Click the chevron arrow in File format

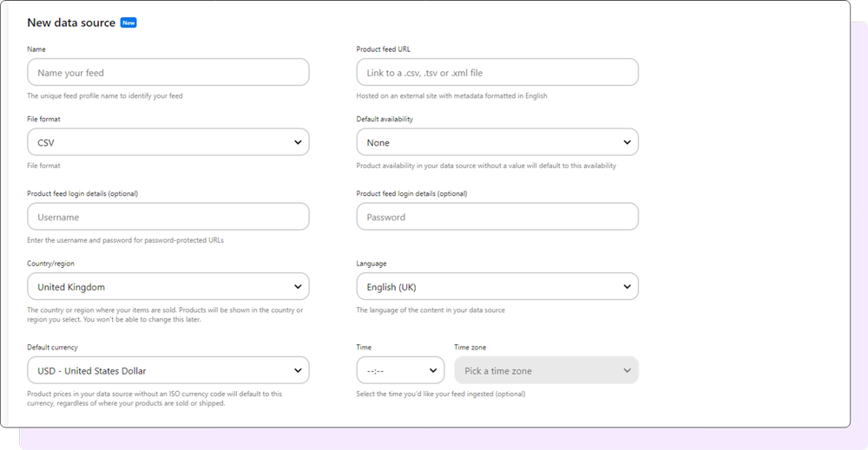(298, 142)
